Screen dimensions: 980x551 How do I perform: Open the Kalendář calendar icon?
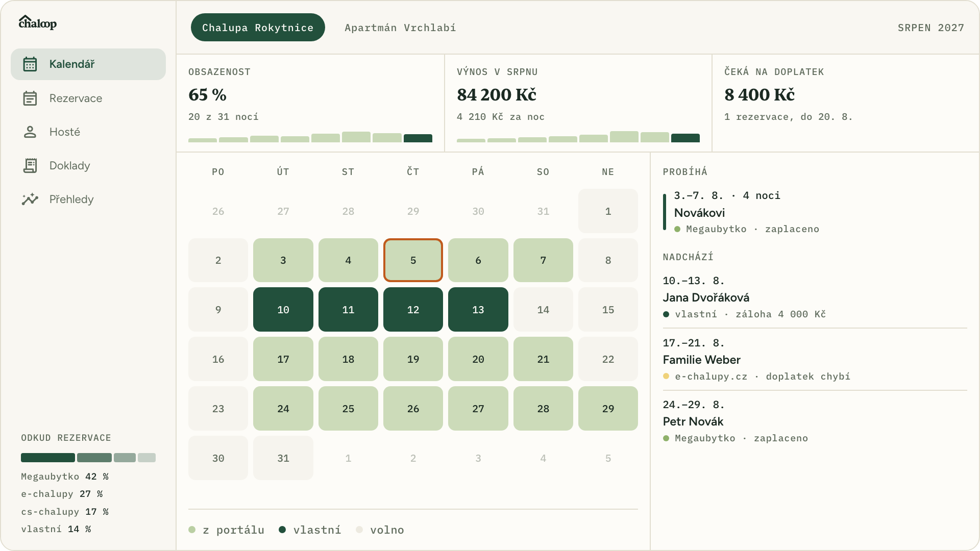pyautogui.click(x=30, y=64)
